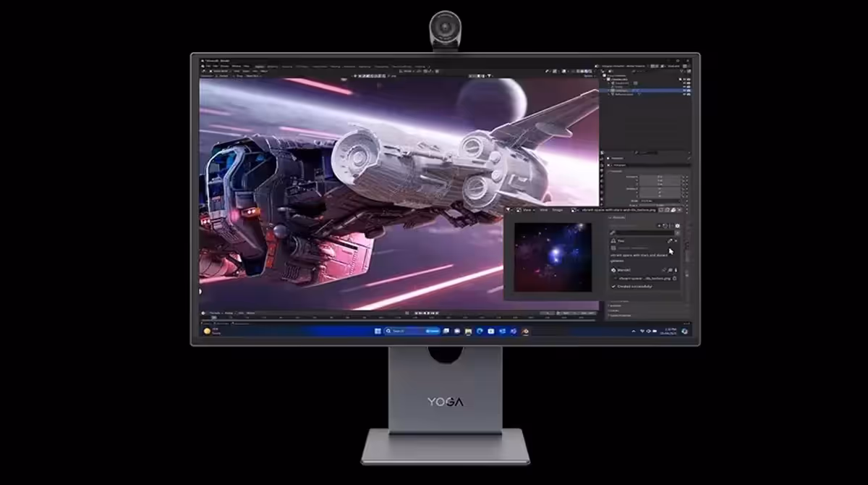
Task: Open File Explorer from the taskbar
Action: pyautogui.click(x=468, y=331)
